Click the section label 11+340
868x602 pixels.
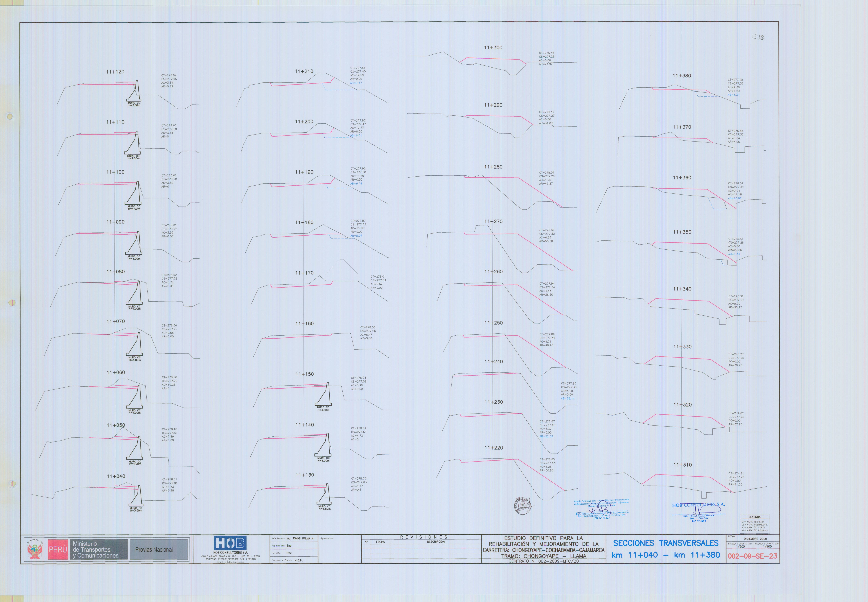(682, 289)
